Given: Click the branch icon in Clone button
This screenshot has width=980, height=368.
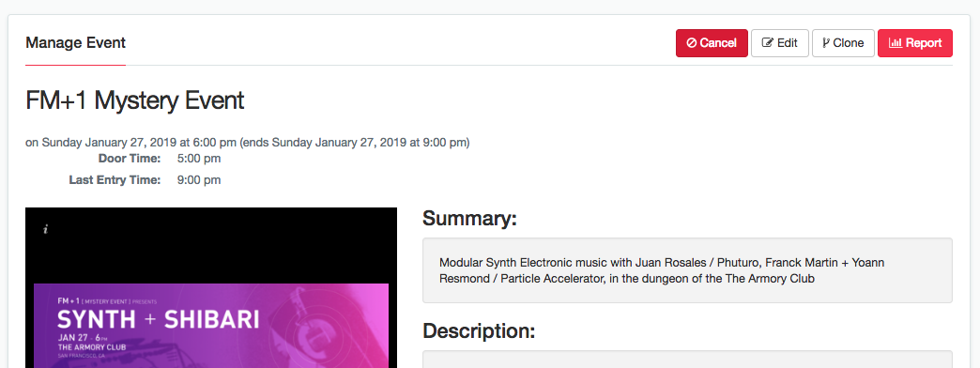Looking at the screenshot, I should pos(826,43).
